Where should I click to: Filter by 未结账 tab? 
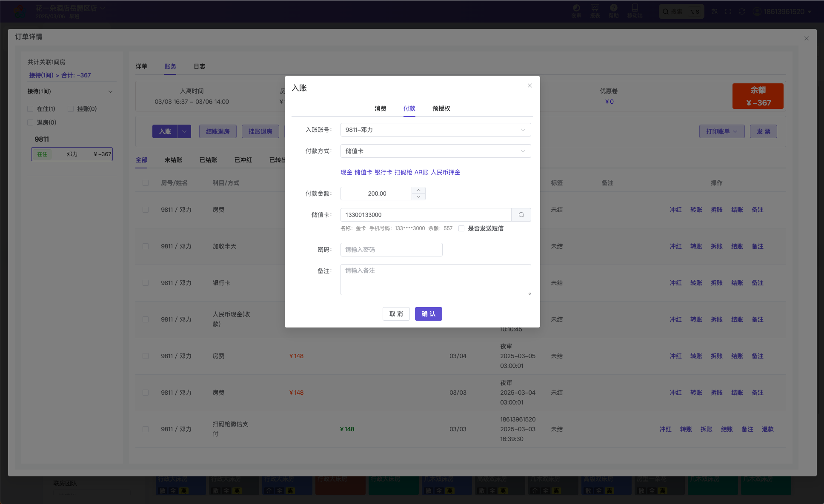[x=173, y=160]
